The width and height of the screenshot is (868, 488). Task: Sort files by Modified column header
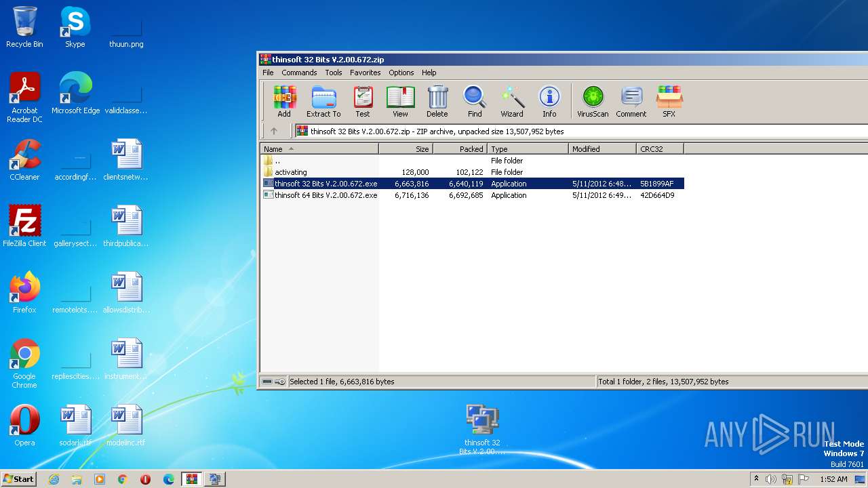tap(602, 149)
